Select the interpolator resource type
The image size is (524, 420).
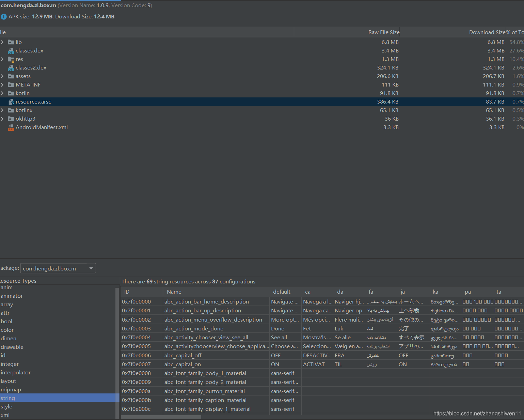pos(58,373)
